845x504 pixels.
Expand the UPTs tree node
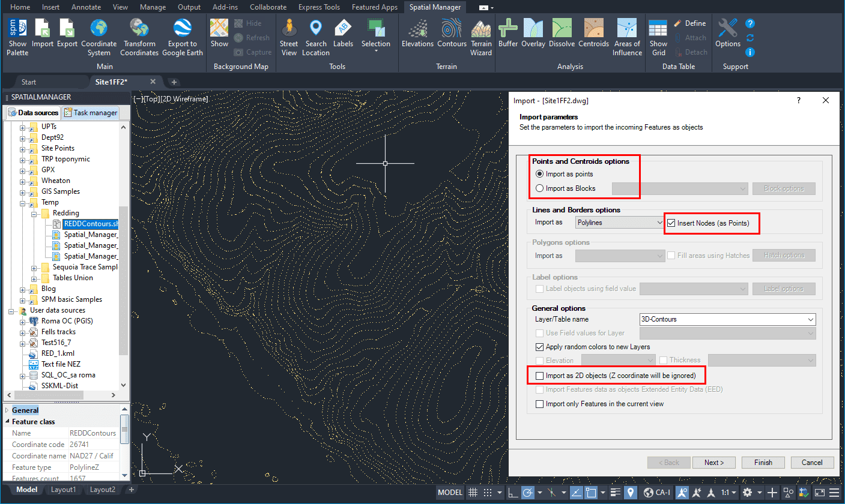(23, 127)
